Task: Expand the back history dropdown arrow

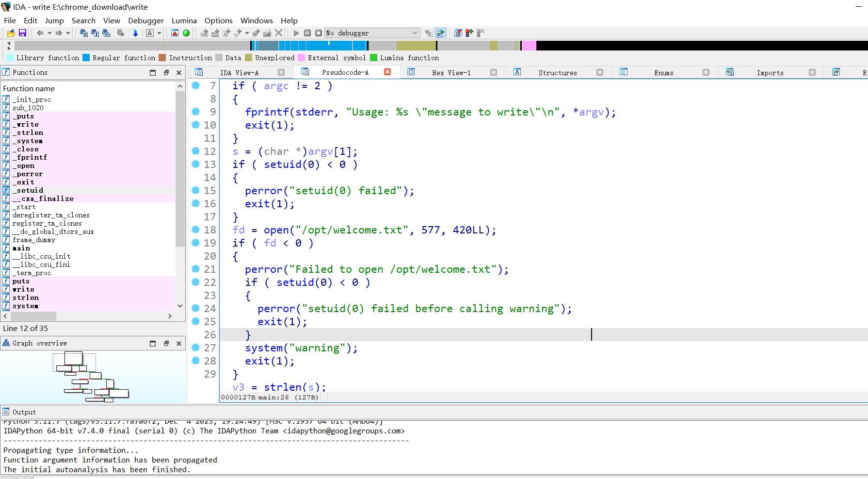Action: (49, 33)
